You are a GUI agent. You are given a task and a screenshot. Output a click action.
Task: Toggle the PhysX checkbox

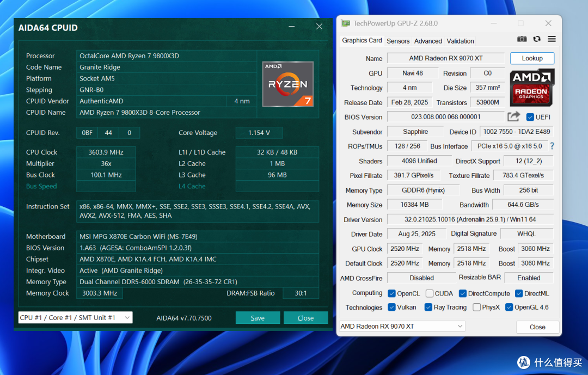[x=476, y=307]
